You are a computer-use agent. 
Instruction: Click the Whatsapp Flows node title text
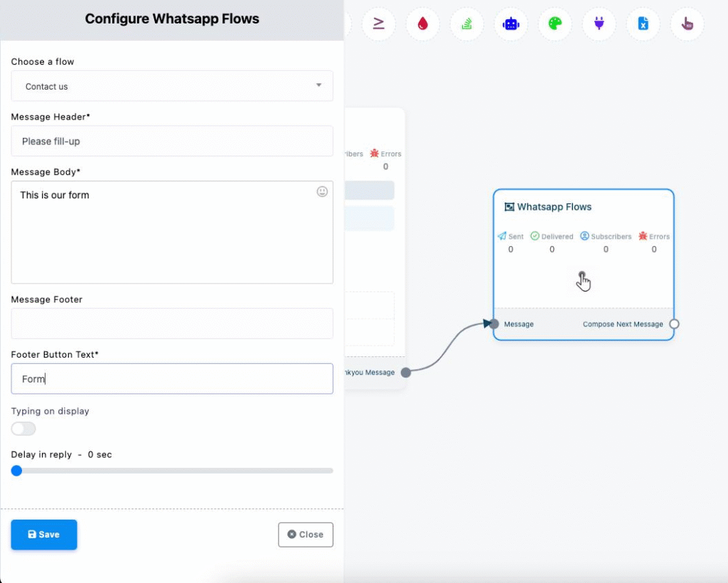coord(555,207)
